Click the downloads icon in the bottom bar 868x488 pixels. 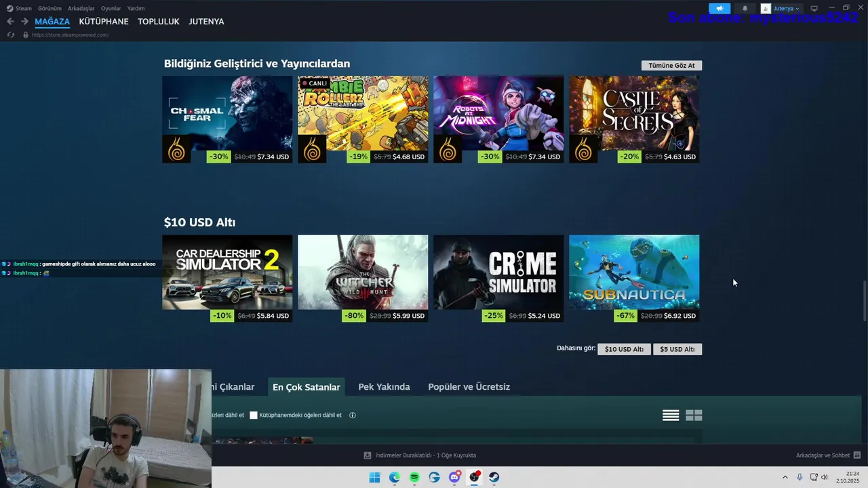pos(368,455)
